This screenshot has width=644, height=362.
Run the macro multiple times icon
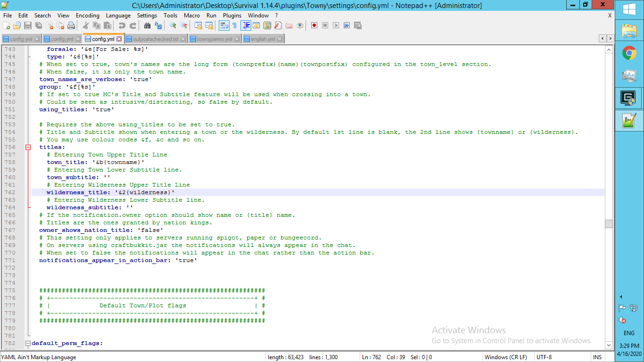pyautogui.click(x=347, y=25)
